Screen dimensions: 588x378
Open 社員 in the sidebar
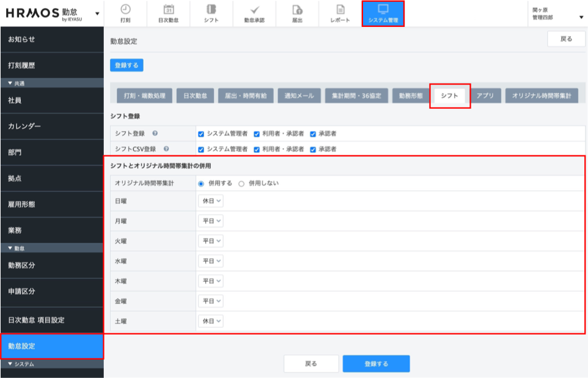tap(52, 100)
